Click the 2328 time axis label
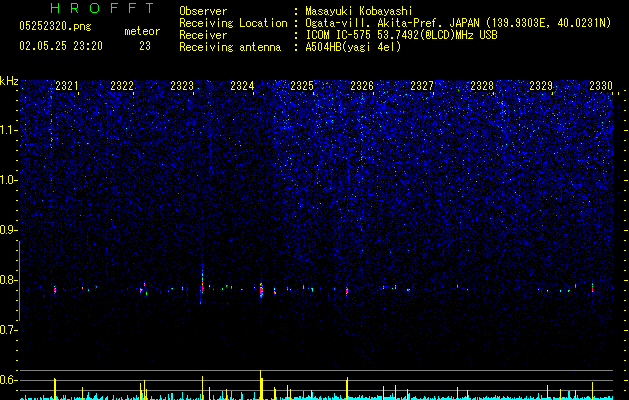629x400 pixels. 482,86
